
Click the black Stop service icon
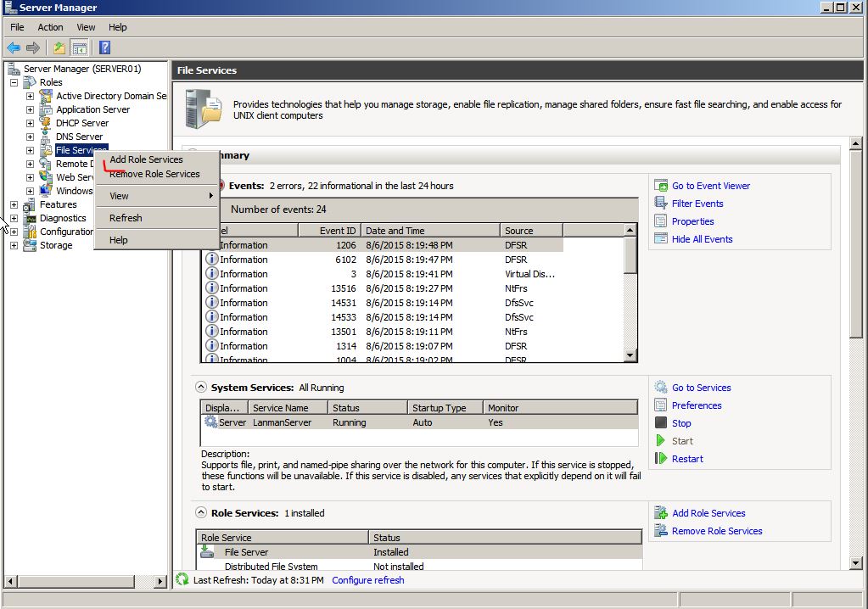pos(661,422)
